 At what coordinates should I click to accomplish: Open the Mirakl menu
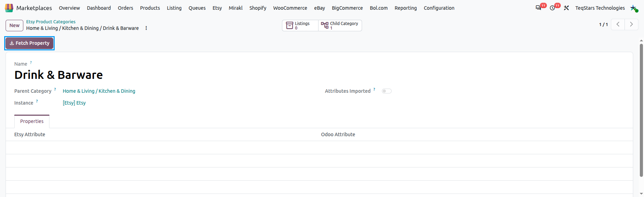click(x=236, y=8)
